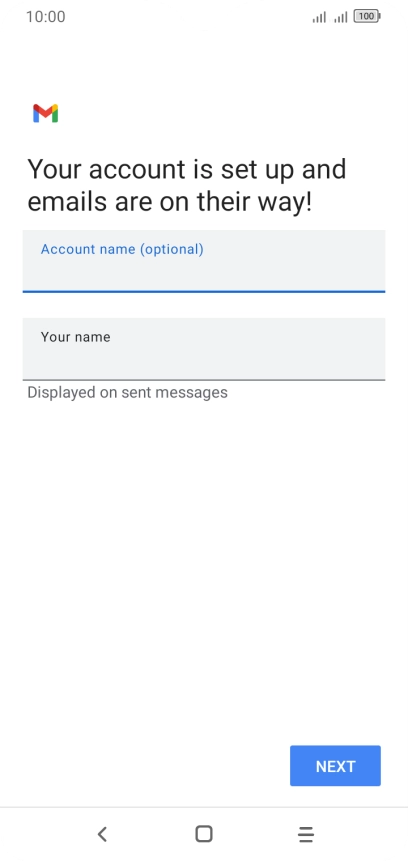Tap the blue underline of Account name field

(204, 291)
